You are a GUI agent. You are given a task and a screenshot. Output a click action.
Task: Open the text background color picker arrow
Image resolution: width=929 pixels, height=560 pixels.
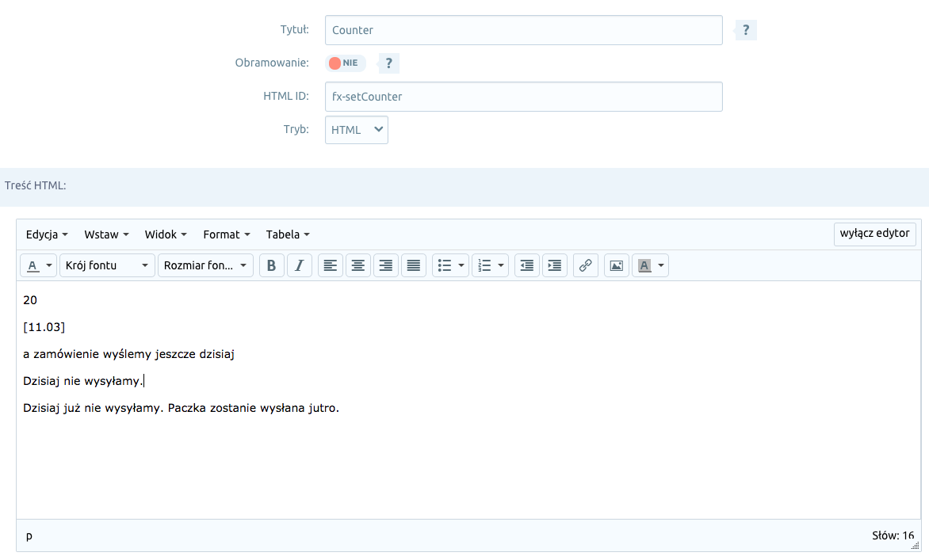point(659,266)
